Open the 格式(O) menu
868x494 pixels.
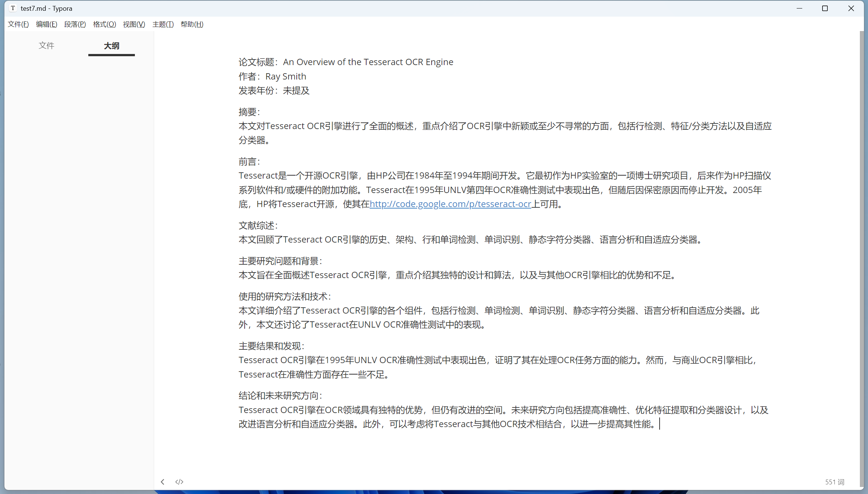[x=104, y=24]
